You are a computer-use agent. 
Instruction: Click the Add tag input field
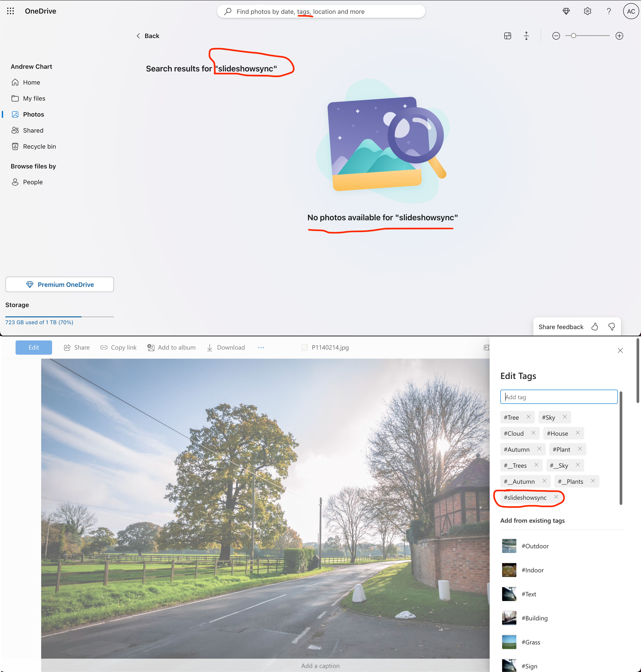559,396
